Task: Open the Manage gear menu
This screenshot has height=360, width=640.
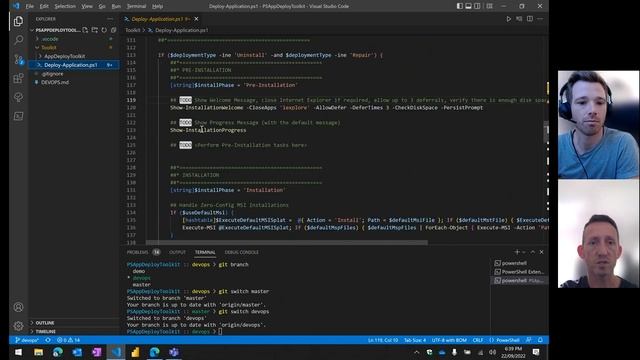Action: coord(18,326)
